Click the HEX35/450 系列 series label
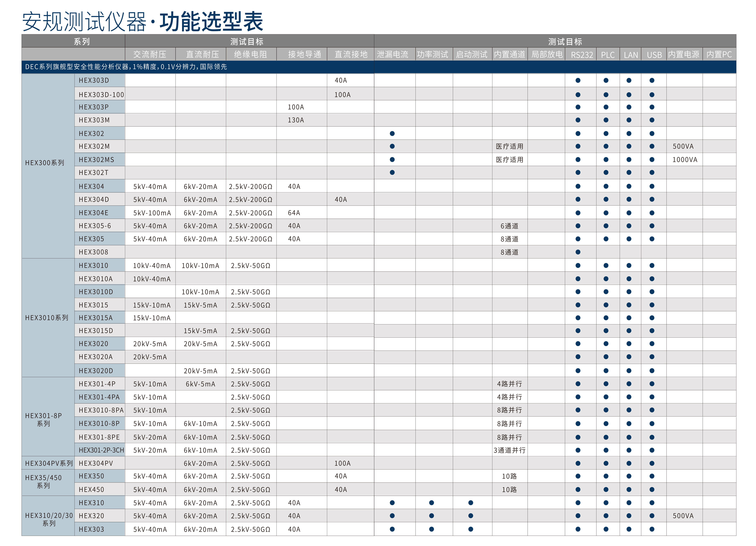Image resolution: width=756 pixels, height=546 pixels. (x=43, y=482)
